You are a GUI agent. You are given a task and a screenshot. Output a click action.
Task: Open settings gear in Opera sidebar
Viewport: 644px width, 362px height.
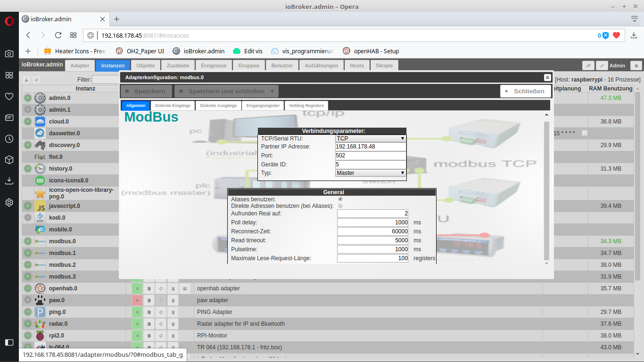pos(9,202)
